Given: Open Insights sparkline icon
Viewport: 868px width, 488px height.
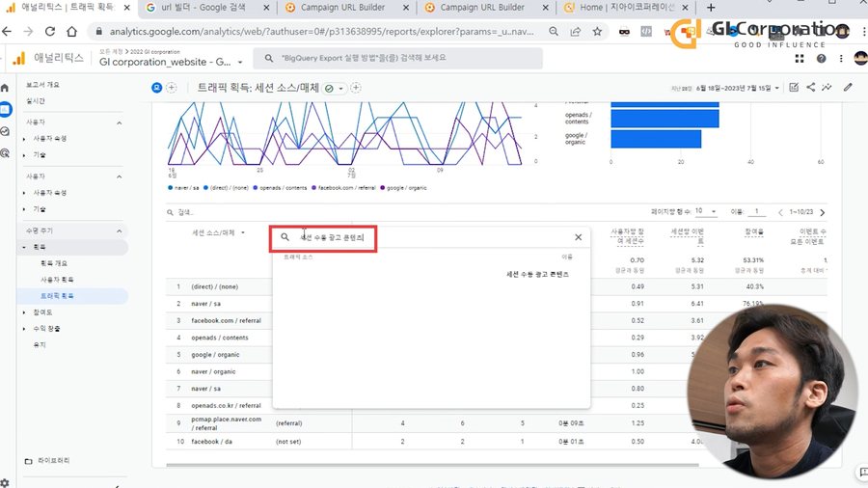Looking at the screenshot, I should point(827,88).
